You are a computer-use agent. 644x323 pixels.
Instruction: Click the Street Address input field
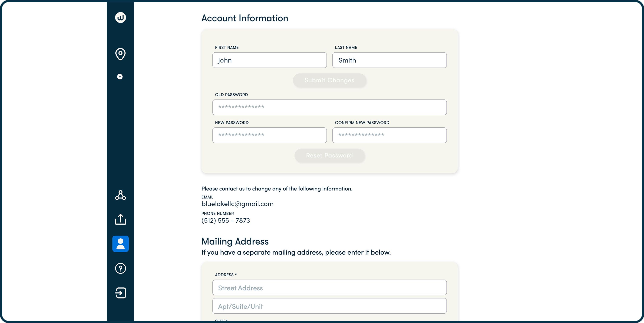click(x=329, y=287)
